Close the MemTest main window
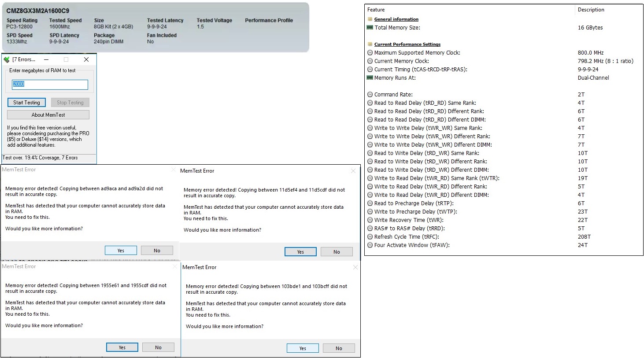Image resolution: width=644 pixels, height=358 pixels. (86, 59)
